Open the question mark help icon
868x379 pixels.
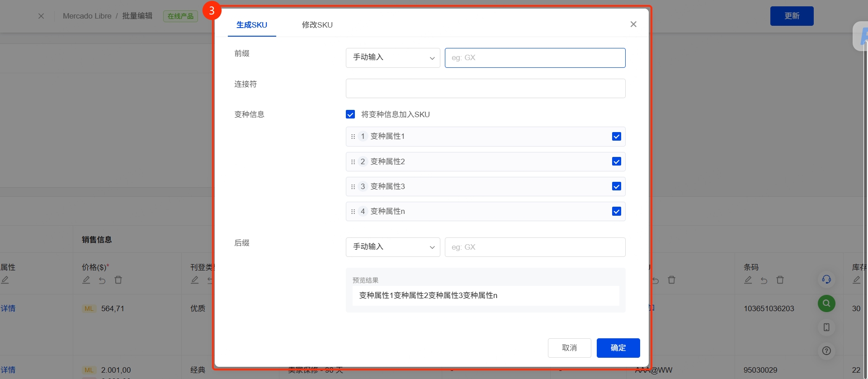(x=826, y=351)
